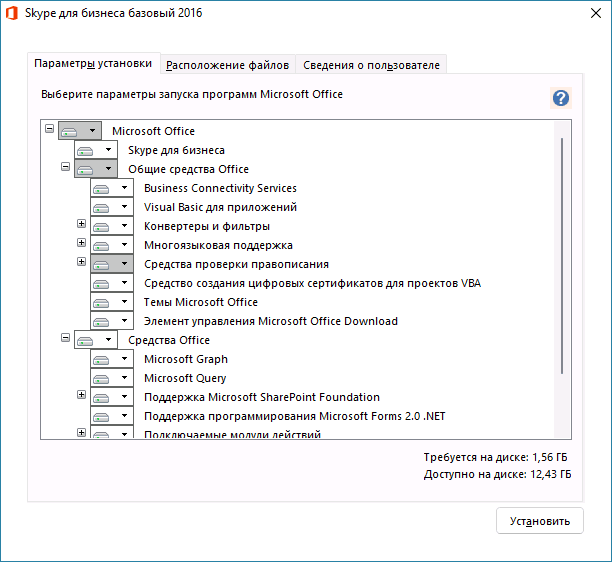This screenshot has height=562, width=612.
Task: Open install dropdown for Microsoft Graph
Action: click(112, 359)
